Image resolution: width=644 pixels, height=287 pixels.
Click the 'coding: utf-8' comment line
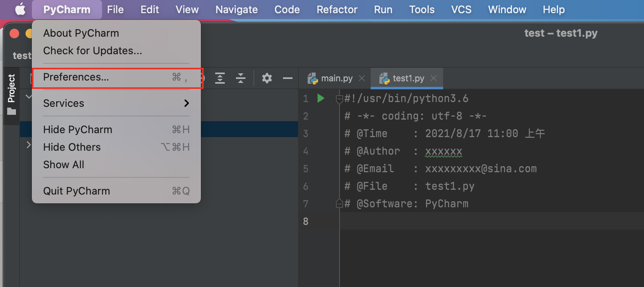(x=415, y=116)
